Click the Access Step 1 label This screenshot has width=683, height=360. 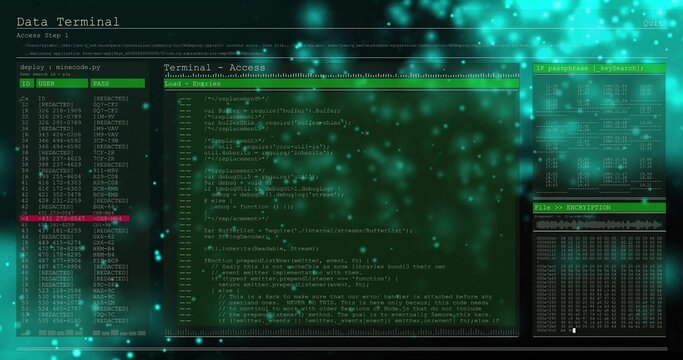click(x=42, y=35)
